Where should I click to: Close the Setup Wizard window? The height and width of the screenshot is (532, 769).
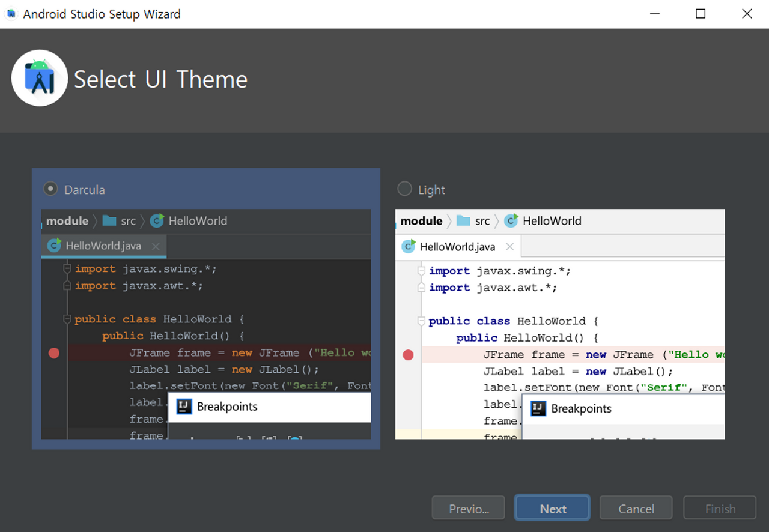coord(747,14)
